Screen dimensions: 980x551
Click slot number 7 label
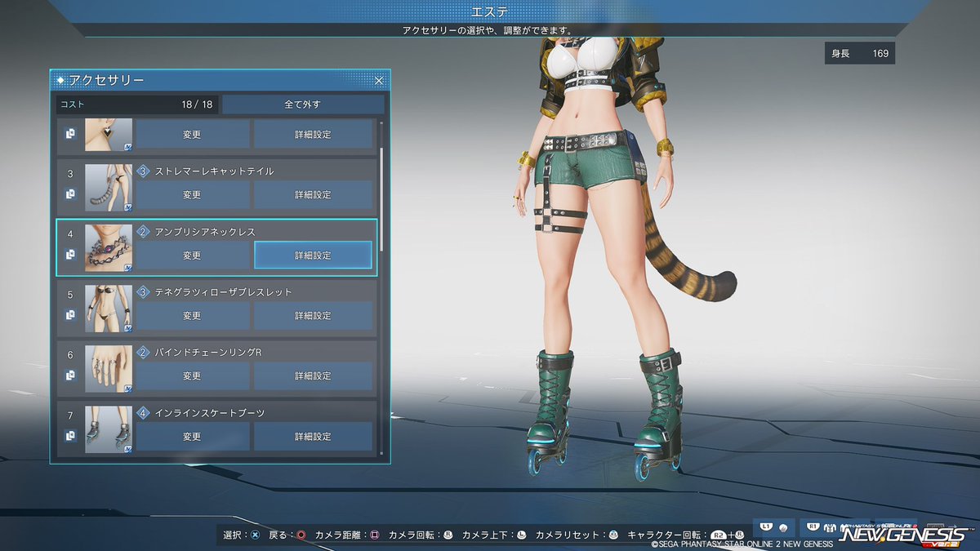click(x=70, y=415)
